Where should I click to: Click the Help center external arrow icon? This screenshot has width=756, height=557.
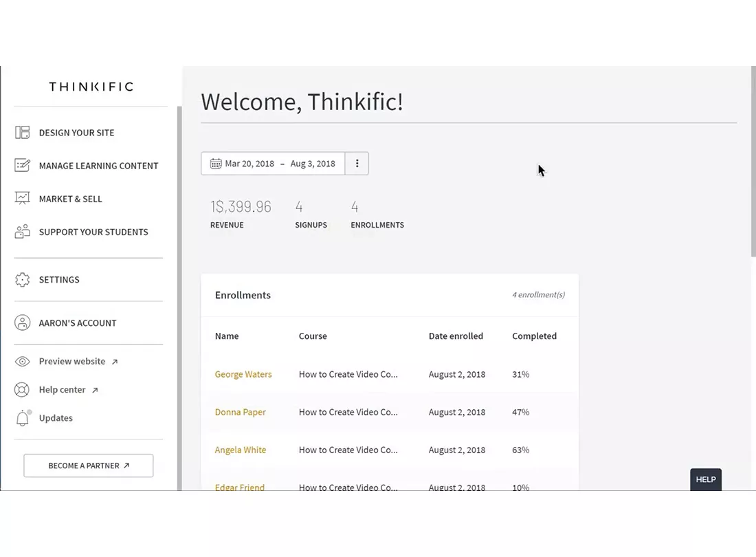click(x=95, y=390)
